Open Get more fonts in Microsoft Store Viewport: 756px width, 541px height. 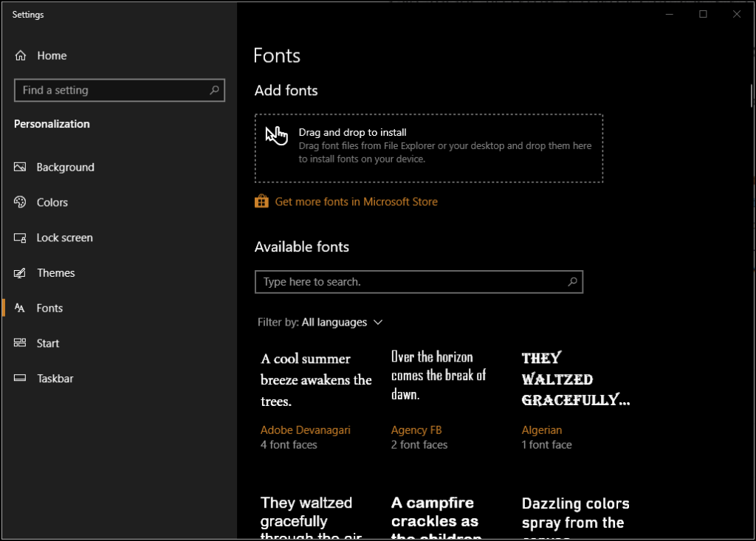356,201
